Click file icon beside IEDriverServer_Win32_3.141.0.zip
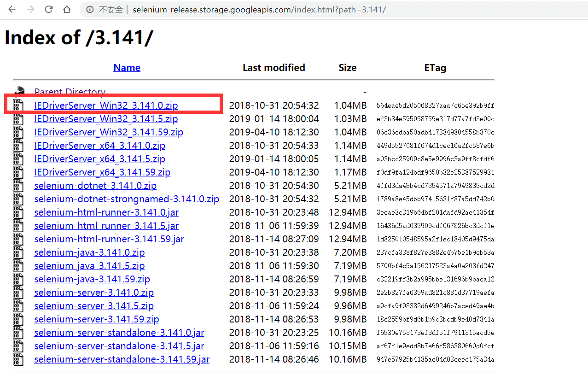The height and width of the screenshot is (375, 588). pyautogui.click(x=18, y=105)
